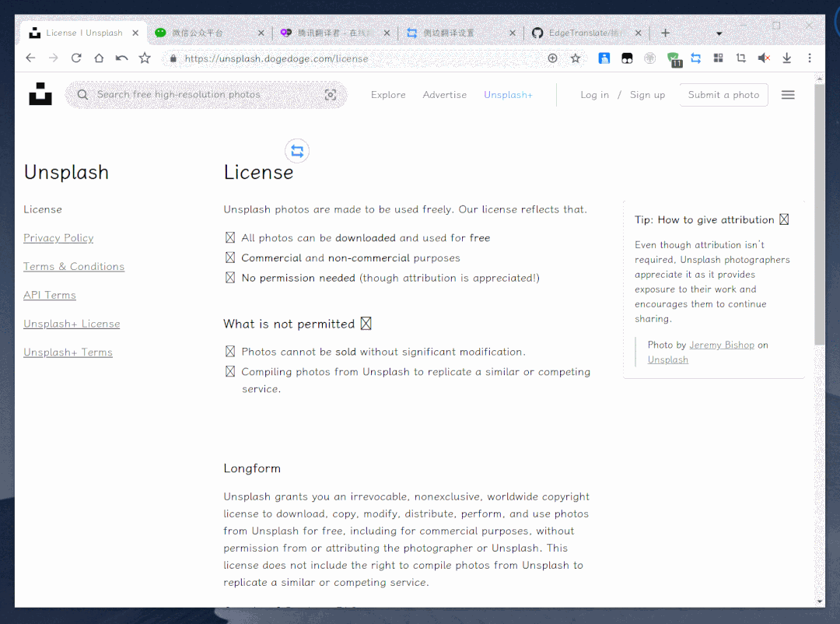The image size is (840, 624).
Task: Open Terms & Conditions link
Action: (74, 266)
